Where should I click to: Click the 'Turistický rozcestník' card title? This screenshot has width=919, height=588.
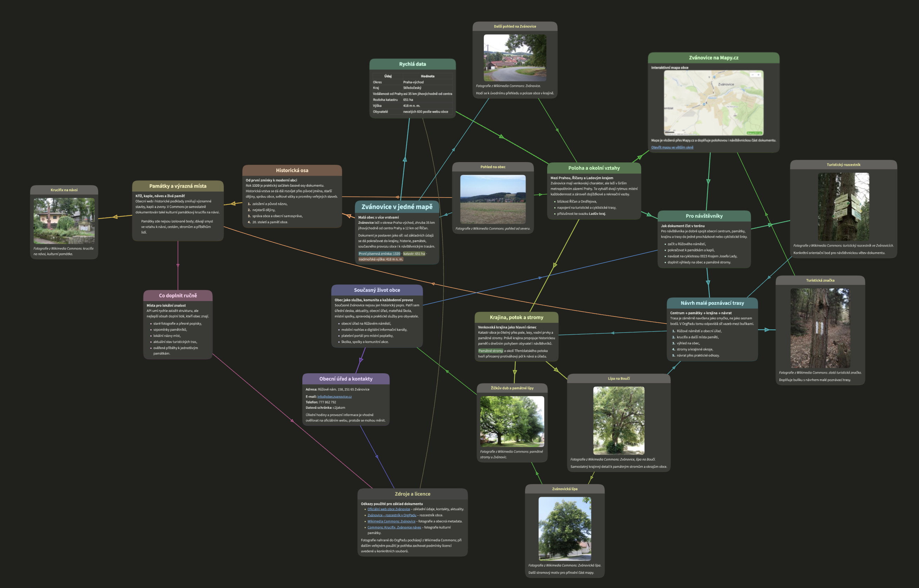pyautogui.click(x=844, y=165)
